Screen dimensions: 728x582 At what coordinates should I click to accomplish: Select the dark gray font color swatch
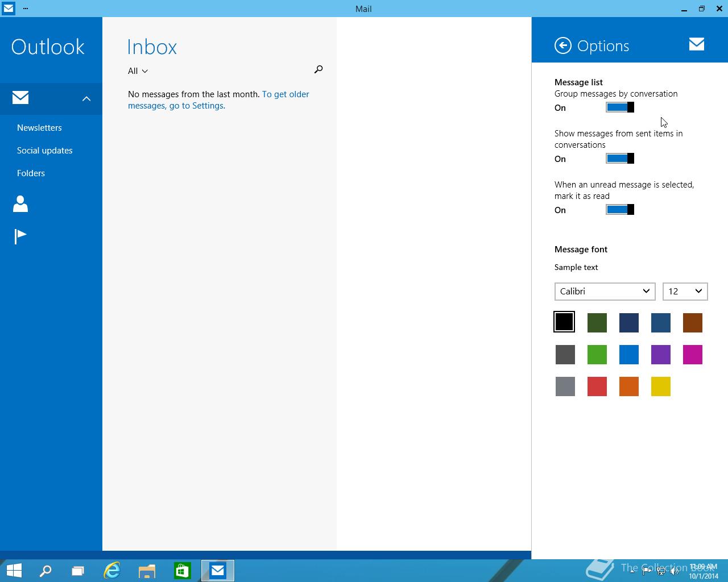click(x=565, y=355)
